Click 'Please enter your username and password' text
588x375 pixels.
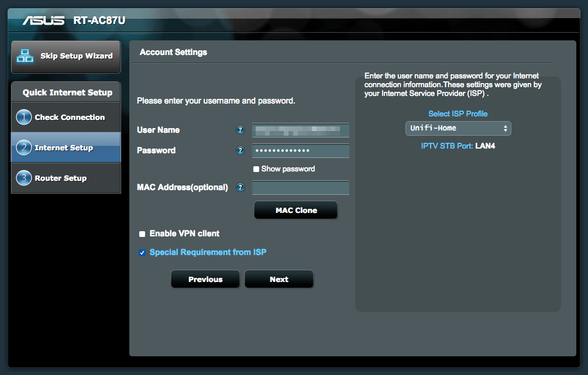216,101
